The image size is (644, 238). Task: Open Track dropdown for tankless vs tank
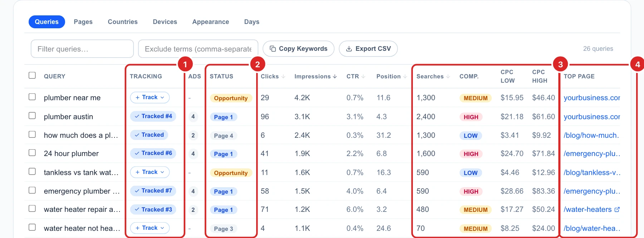click(150, 172)
